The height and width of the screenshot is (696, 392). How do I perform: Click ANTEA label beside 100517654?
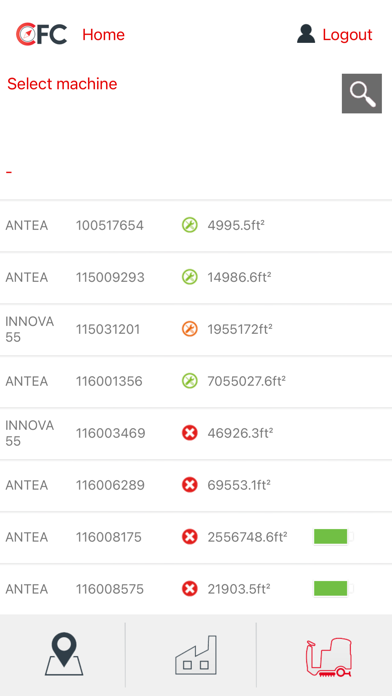pos(27,225)
